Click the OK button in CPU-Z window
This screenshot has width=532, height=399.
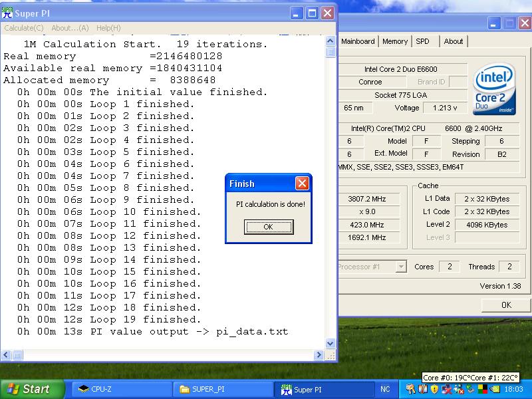506,305
